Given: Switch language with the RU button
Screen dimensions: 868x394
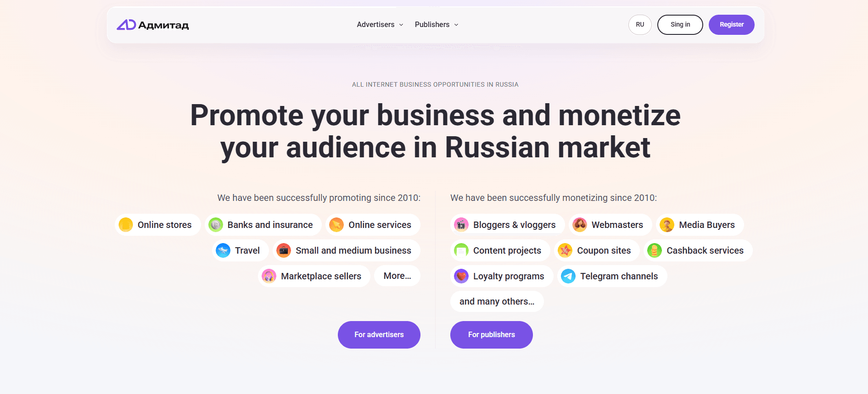Looking at the screenshot, I should [640, 25].
